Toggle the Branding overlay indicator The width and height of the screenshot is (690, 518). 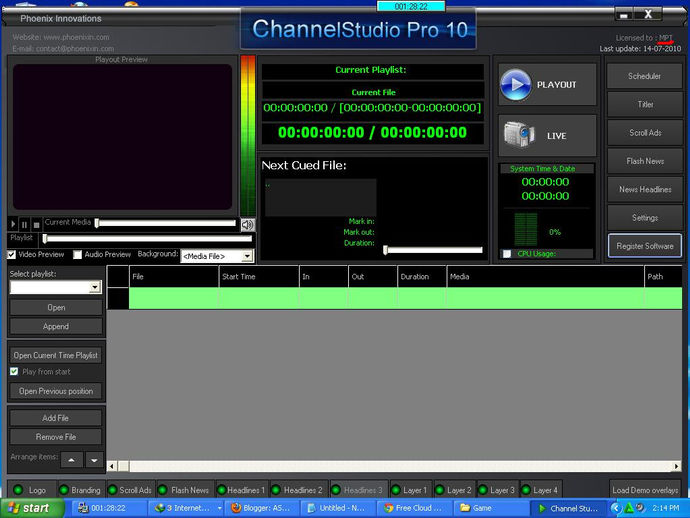tap(64, 490)
